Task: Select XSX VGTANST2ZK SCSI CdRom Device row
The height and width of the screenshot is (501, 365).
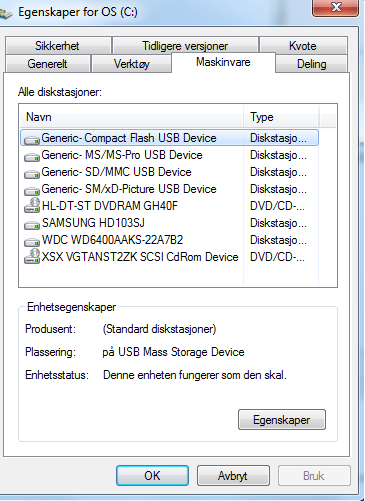Action: 169,257
